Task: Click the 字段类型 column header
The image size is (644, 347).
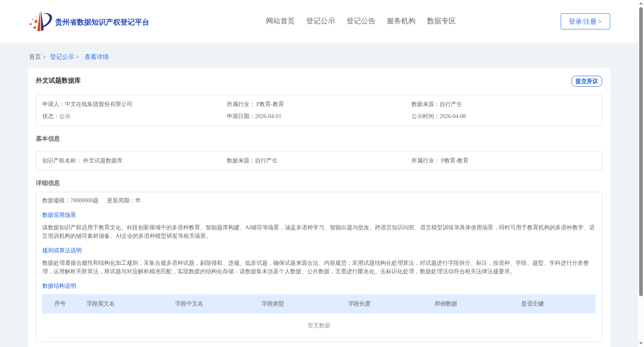Action: [x=273, y=304]
